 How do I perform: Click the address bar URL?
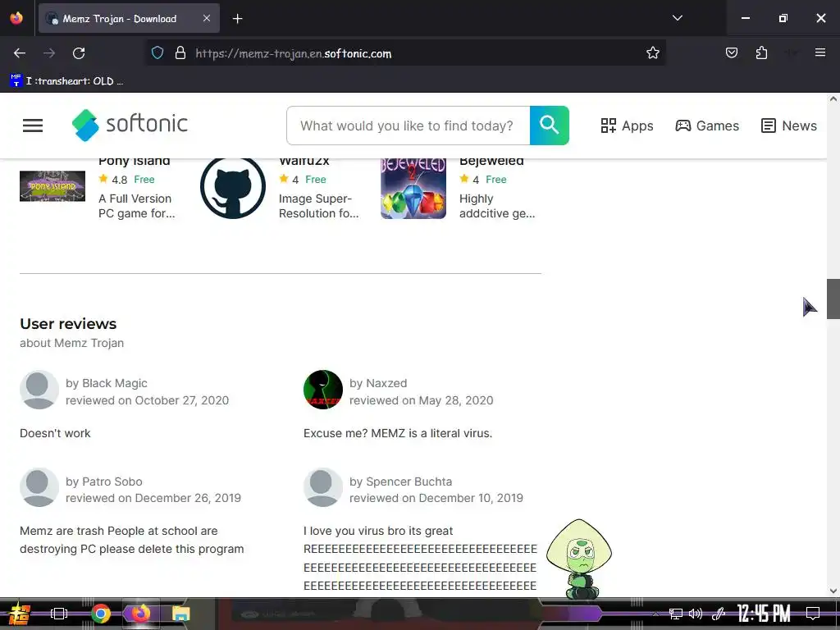click(293, 53)
